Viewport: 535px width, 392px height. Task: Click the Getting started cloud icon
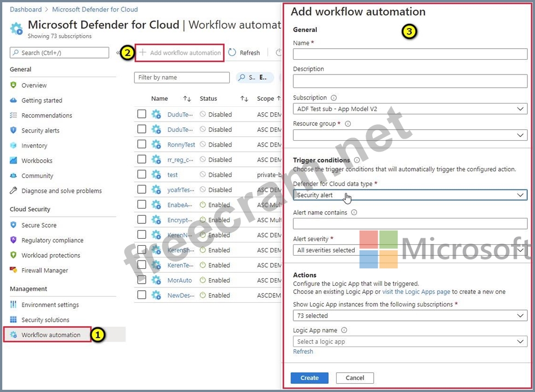tap(13, 100)
